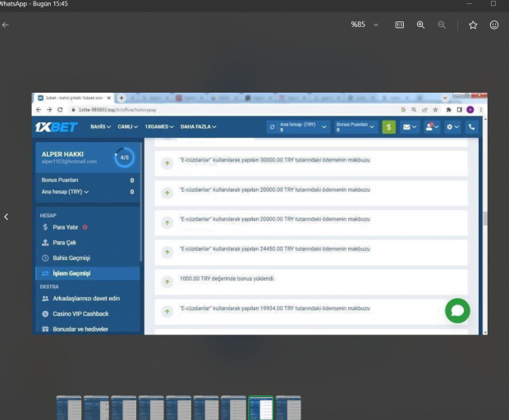Viewport: 509px width, 420px height.
Task: Open the DAHA FAZLA menu
Action: click(x=199, y=126)
